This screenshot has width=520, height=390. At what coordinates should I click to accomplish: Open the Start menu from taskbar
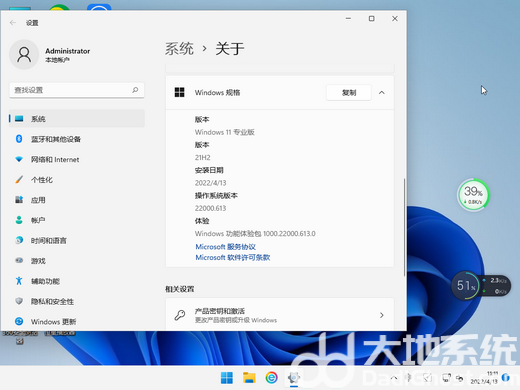(x=227, y=378)
